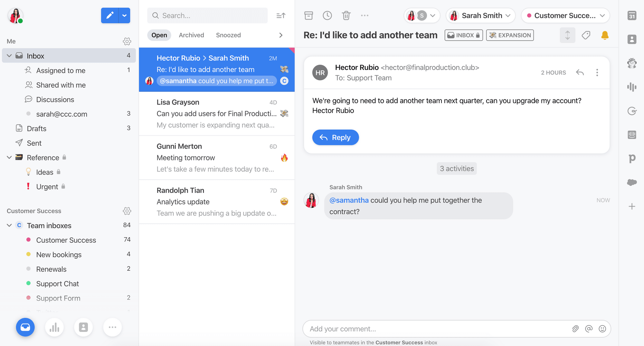Open the emoji picker in comment box

pos(602,329)
